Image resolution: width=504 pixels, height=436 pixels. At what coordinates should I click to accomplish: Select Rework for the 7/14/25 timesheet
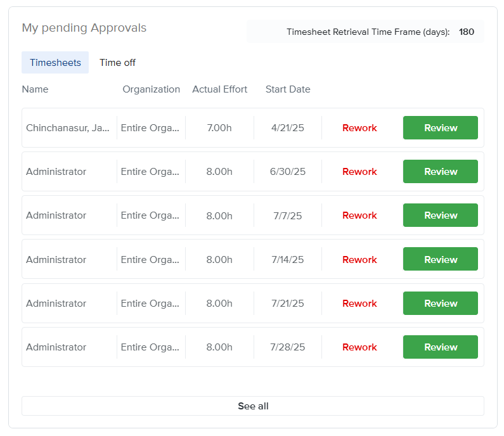359,260
